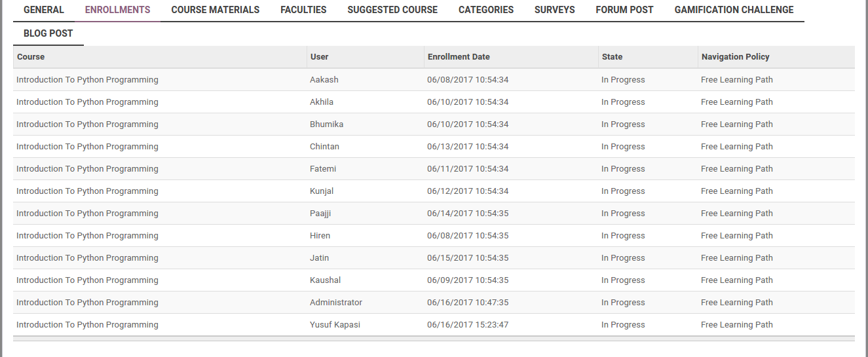Sort by State column header

point(613,57)
